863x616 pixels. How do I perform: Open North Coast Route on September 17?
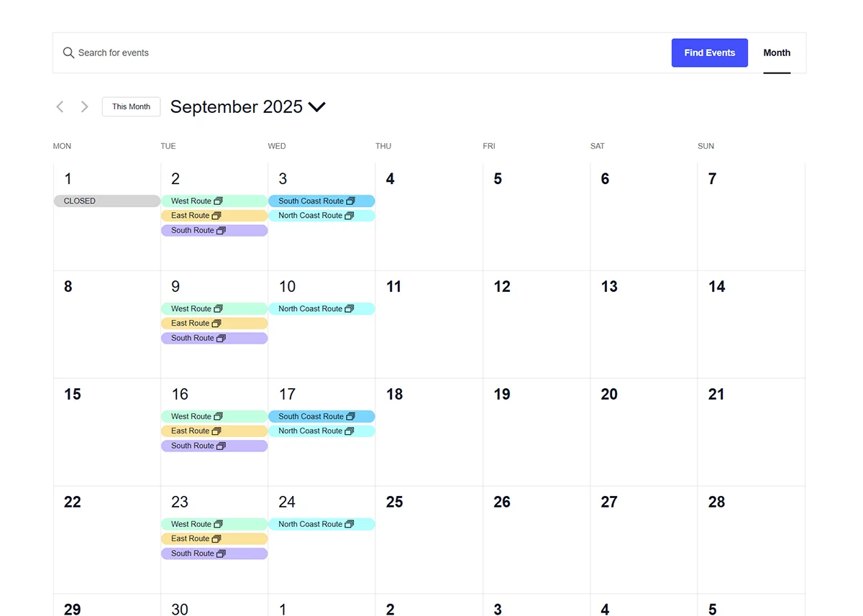321,431
